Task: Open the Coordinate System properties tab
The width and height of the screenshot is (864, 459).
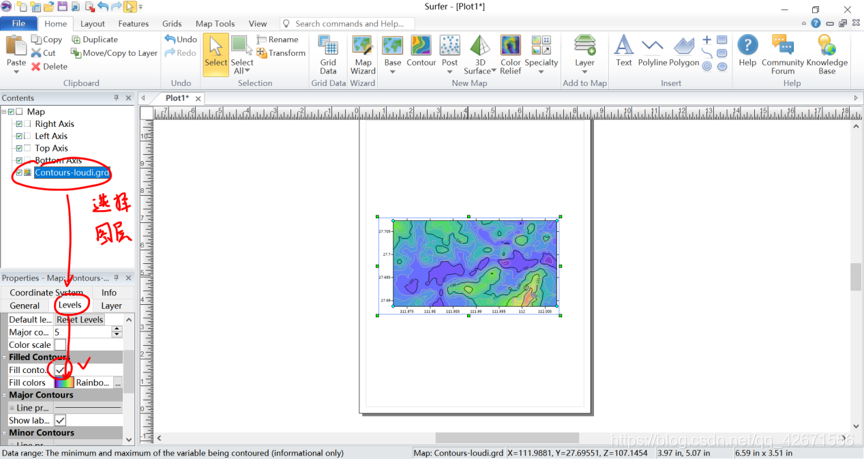Action: pos(46,293)
